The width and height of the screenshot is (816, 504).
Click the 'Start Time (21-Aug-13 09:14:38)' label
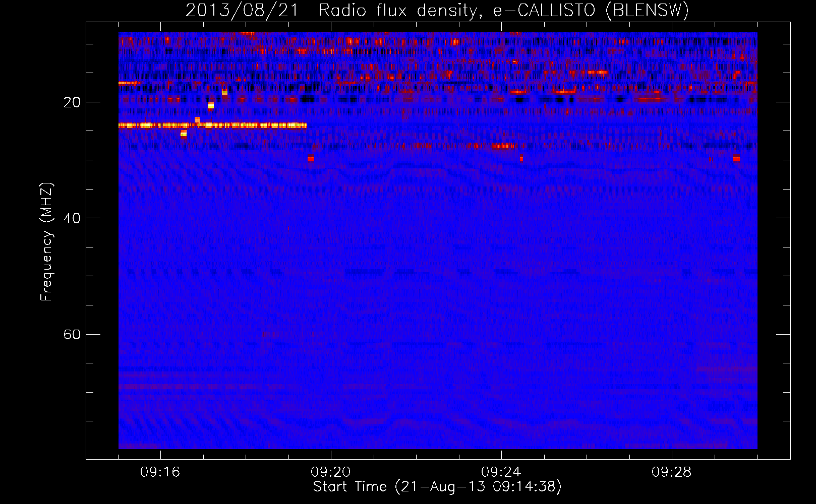point(437,487)
